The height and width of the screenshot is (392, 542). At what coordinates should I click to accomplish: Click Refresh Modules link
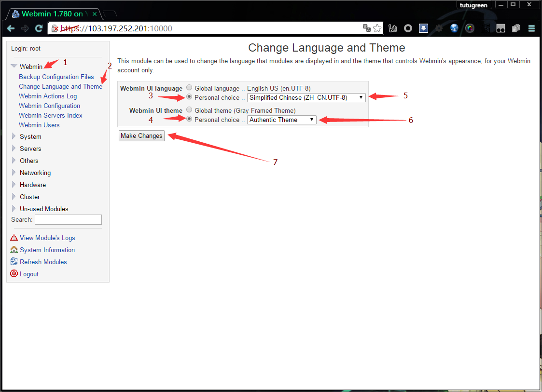tap(43, 262)
